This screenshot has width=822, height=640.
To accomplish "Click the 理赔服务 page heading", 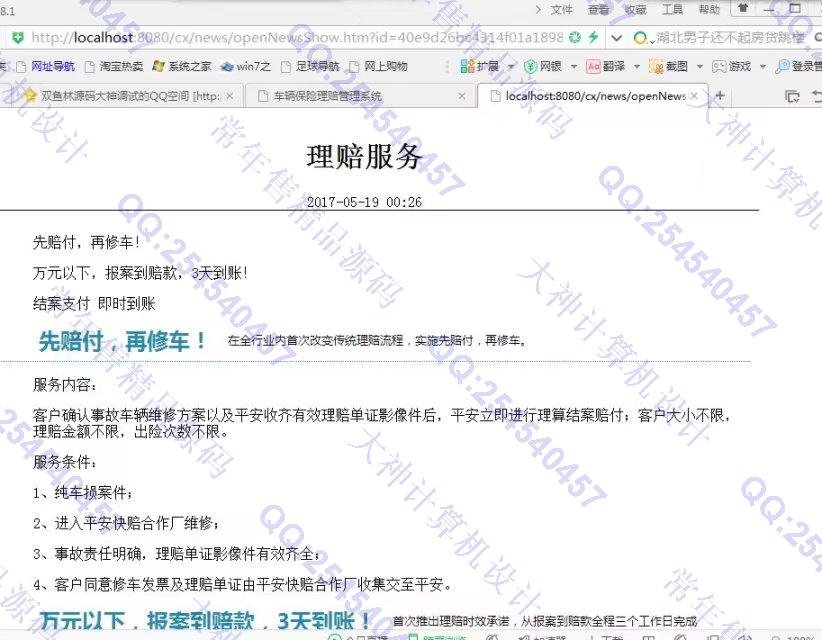I will 364,156.
